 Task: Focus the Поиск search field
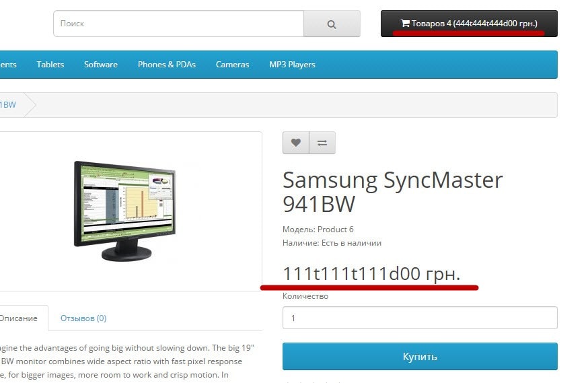(178, 24)
